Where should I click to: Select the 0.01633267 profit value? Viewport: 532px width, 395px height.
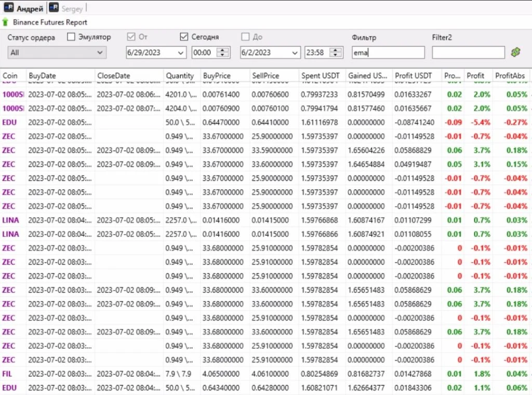click(413, 95)
